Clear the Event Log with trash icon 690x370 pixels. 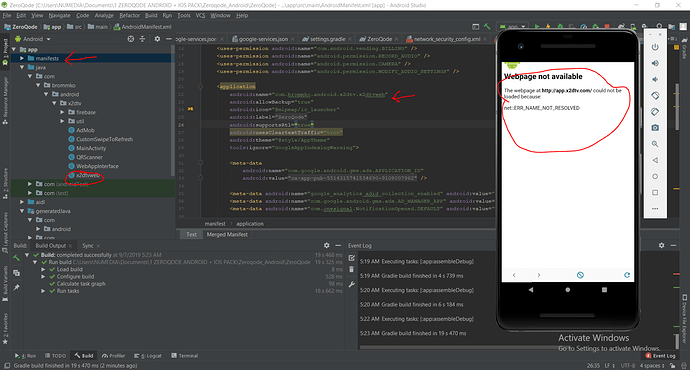[352, 269]
